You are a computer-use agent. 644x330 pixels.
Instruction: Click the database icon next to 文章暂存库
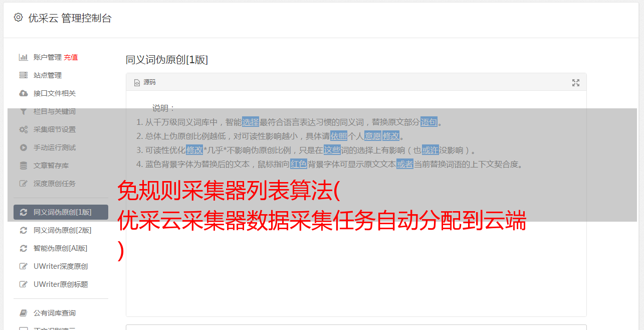23,166
